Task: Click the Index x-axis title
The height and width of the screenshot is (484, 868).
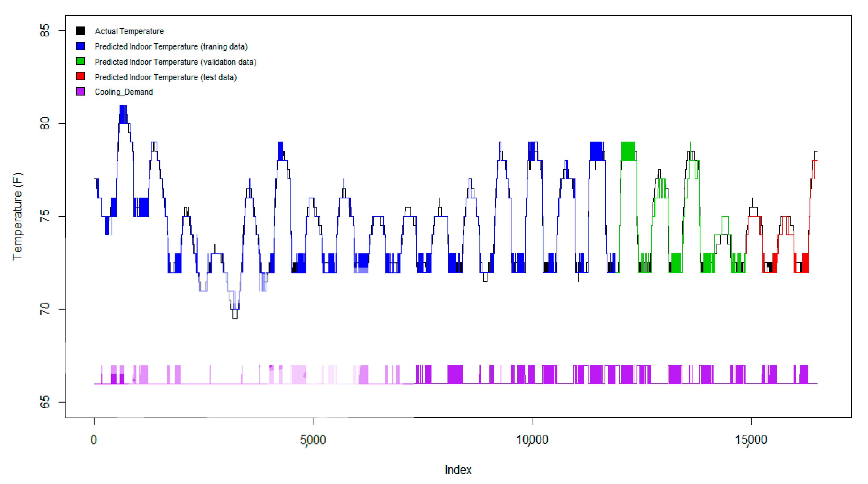Action: (458, 469)
